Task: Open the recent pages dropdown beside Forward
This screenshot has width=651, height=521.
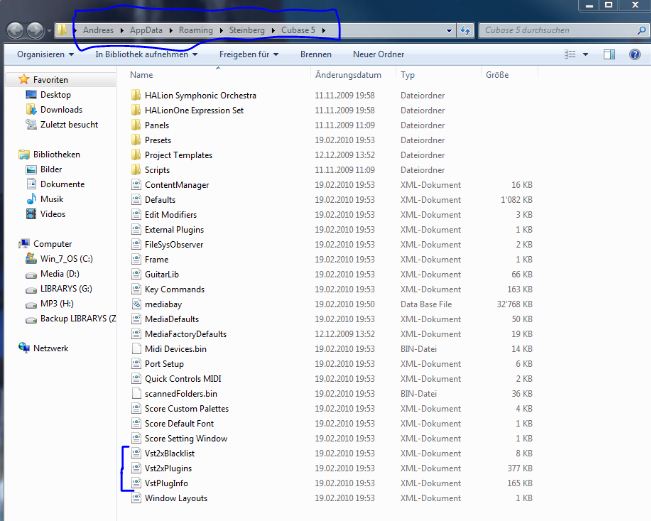Action: (49, 30)
